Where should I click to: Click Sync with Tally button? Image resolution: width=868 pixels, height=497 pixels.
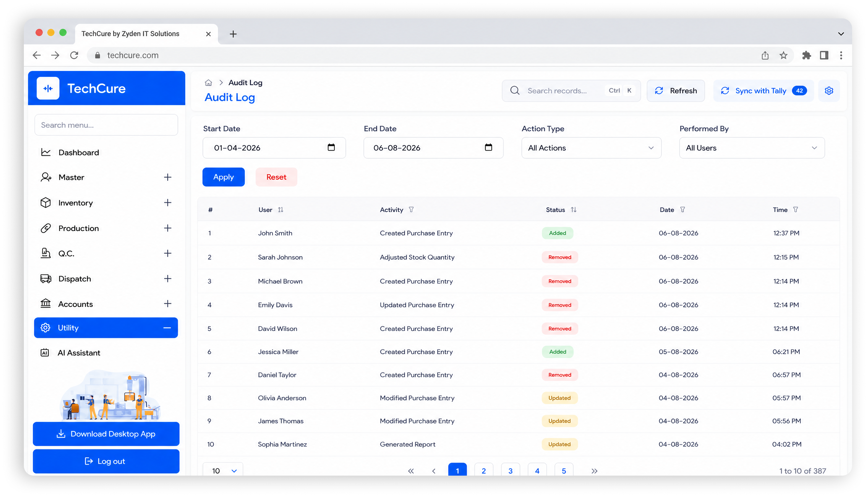(x=764, y=90)
